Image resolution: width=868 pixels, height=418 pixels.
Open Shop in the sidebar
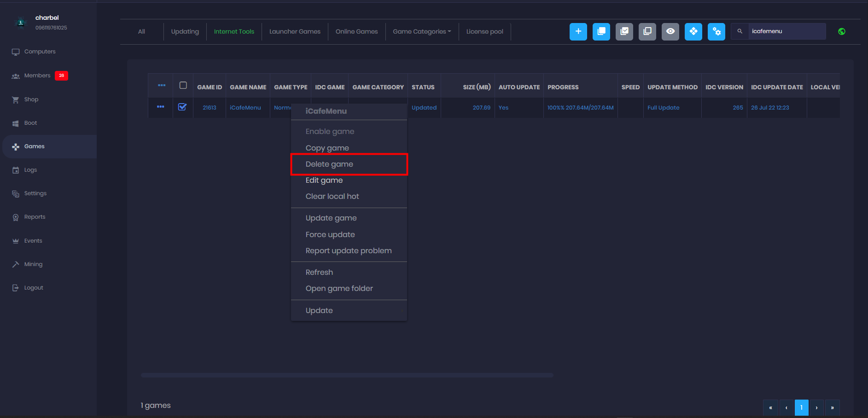(31, 99)
